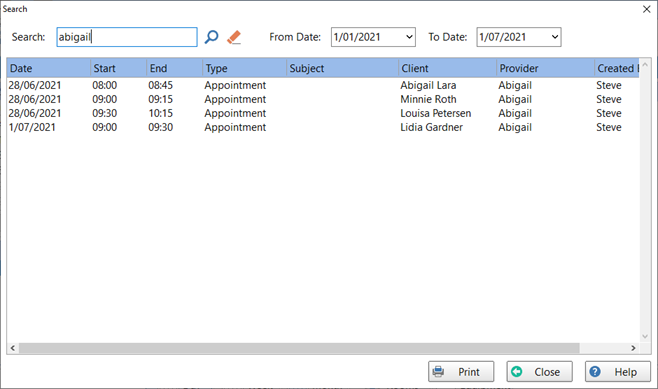658x389 pixels.
Task: Click the Close button with green arrow
Action: [x=539, y=371]
